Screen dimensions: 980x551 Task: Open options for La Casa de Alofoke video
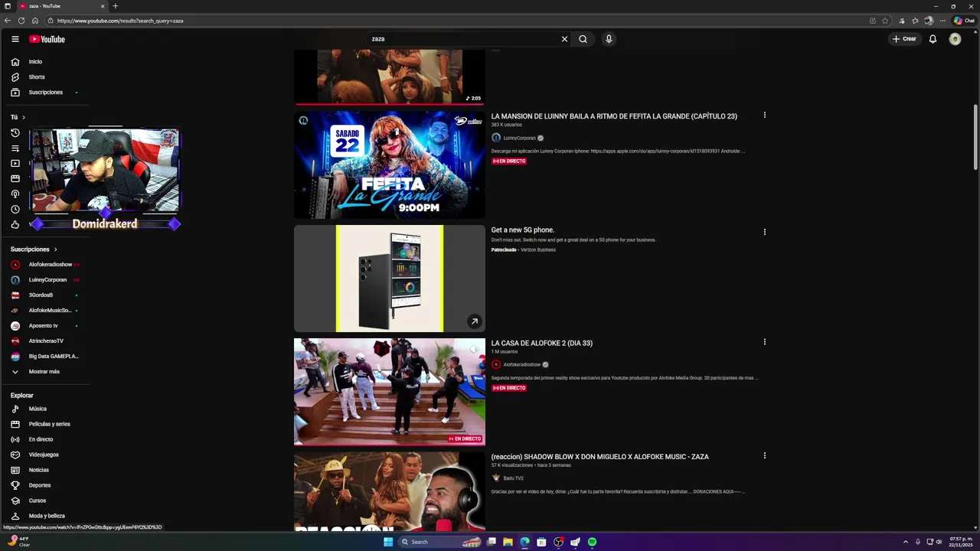[764, 342]
